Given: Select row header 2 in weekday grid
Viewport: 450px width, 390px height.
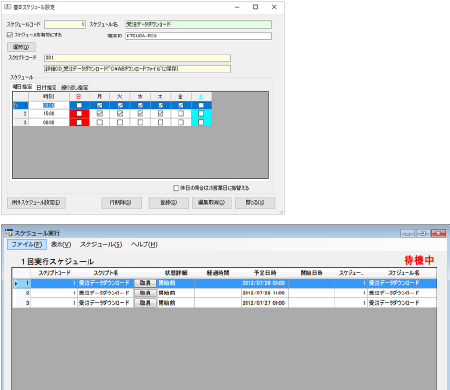Looking at the screenshot, I should click(x=21, y=114).
